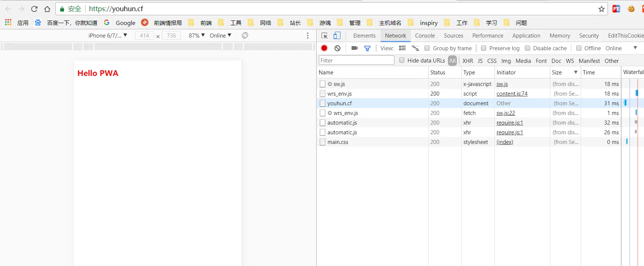
Task: Show the overview waterfall view icon
Action: click(x=415, y=48)
